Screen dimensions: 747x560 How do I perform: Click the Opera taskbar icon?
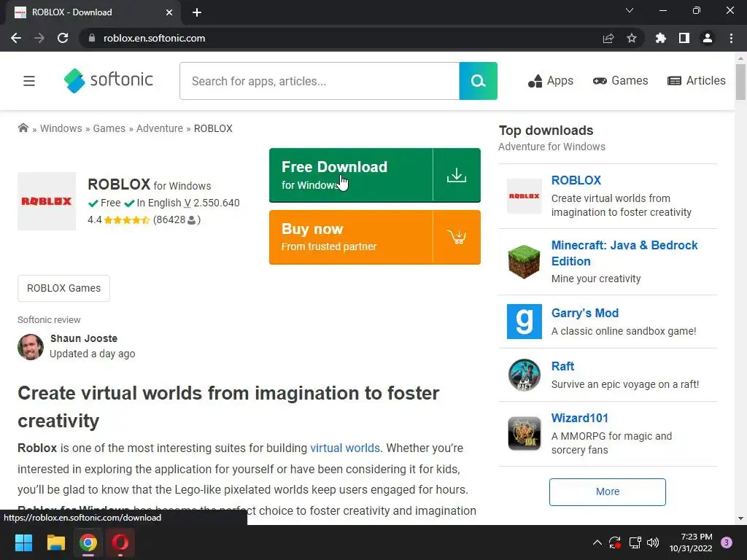pos(120,542)
